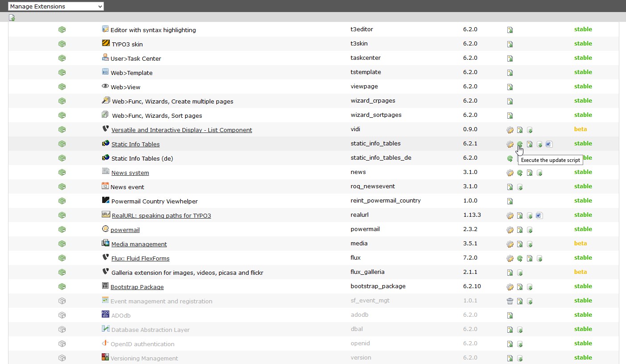
Task: Configure Static Info Tables with gear icon
Action: [510, 145]
